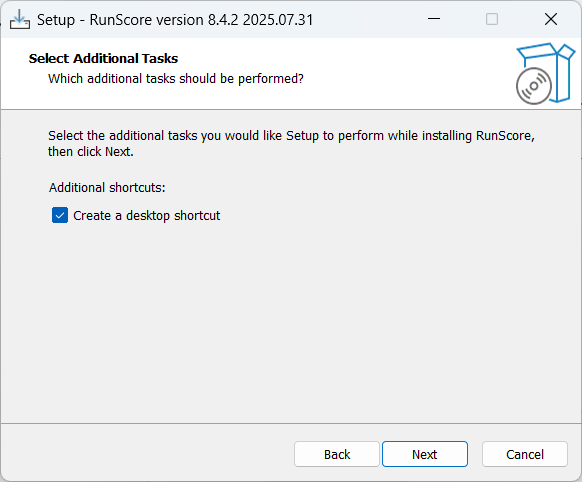Click the instruction paragraph about installing RunScore

pos(291,144)
